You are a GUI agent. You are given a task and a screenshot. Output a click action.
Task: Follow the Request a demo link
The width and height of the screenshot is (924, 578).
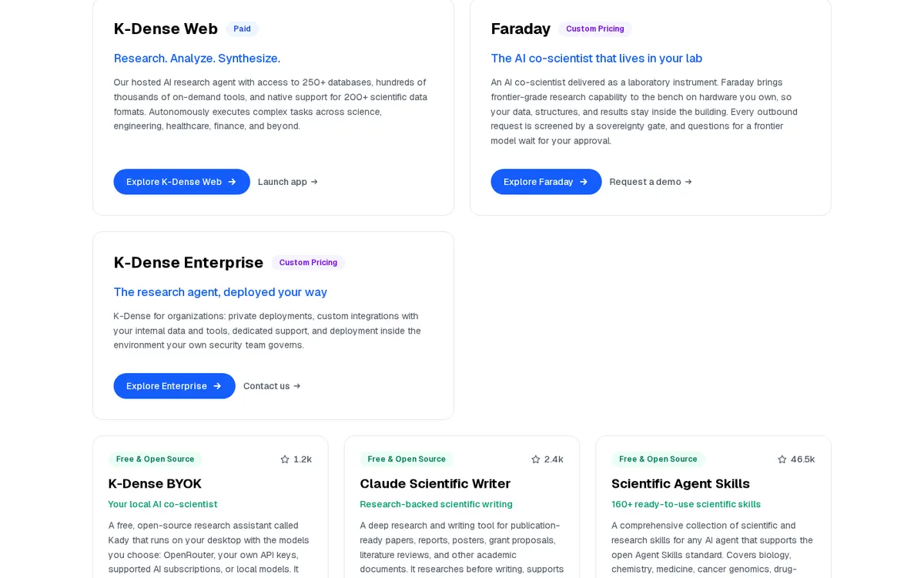[x=651, y=182]
